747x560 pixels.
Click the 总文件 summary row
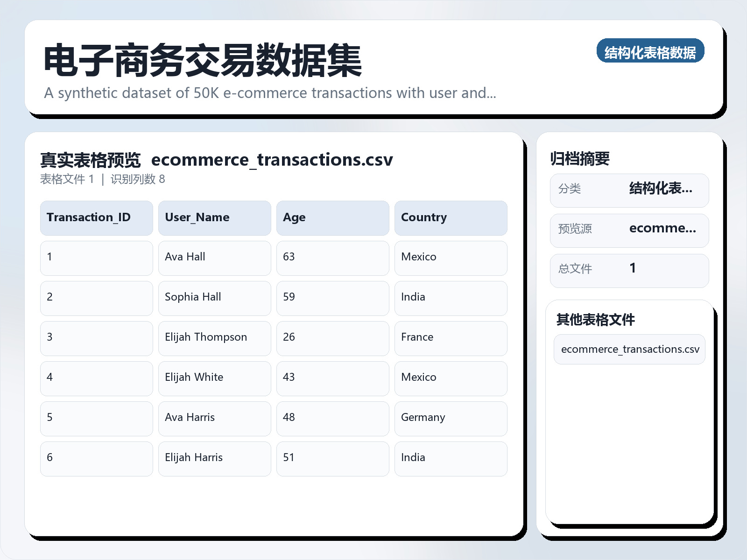point(629,271)
